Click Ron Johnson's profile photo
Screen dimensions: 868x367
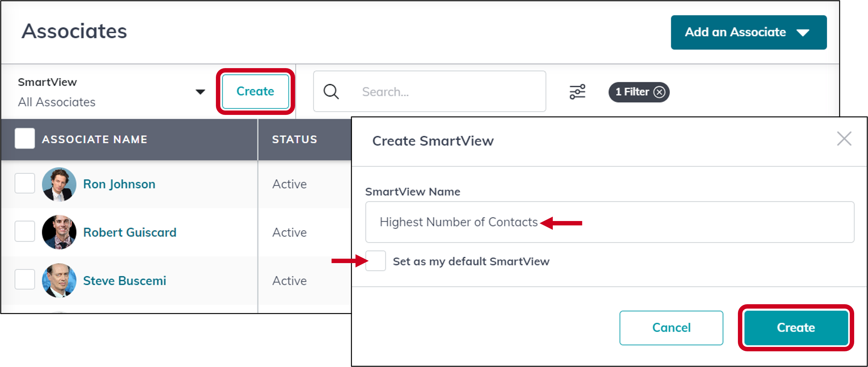(60, 184)
